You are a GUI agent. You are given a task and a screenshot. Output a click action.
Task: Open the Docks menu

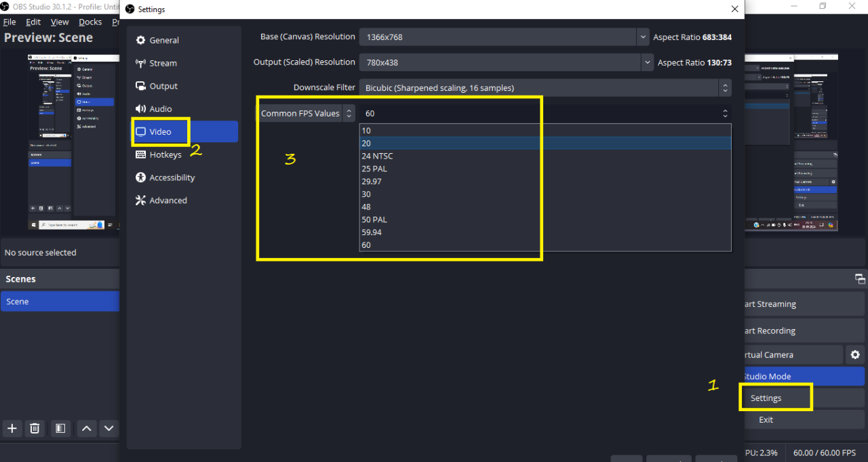click(90, 22)
